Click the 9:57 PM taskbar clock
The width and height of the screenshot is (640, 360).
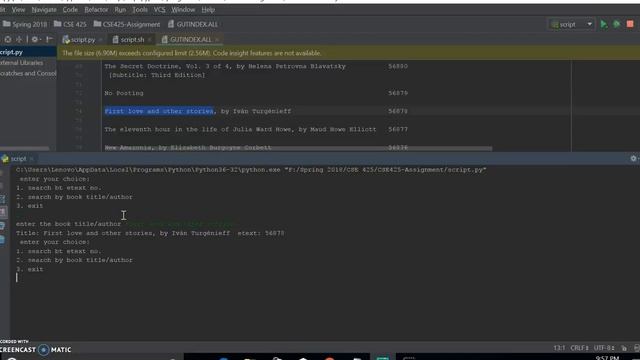(607, 358)
